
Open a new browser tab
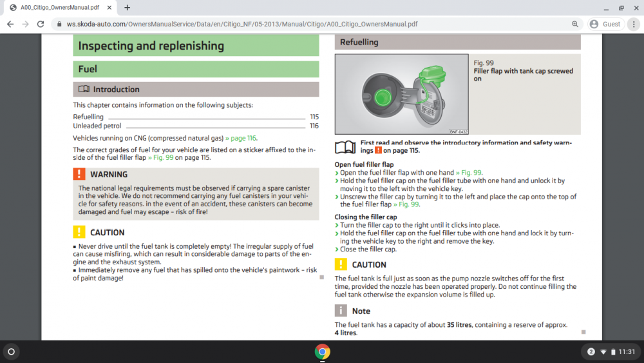click(128, 7)
